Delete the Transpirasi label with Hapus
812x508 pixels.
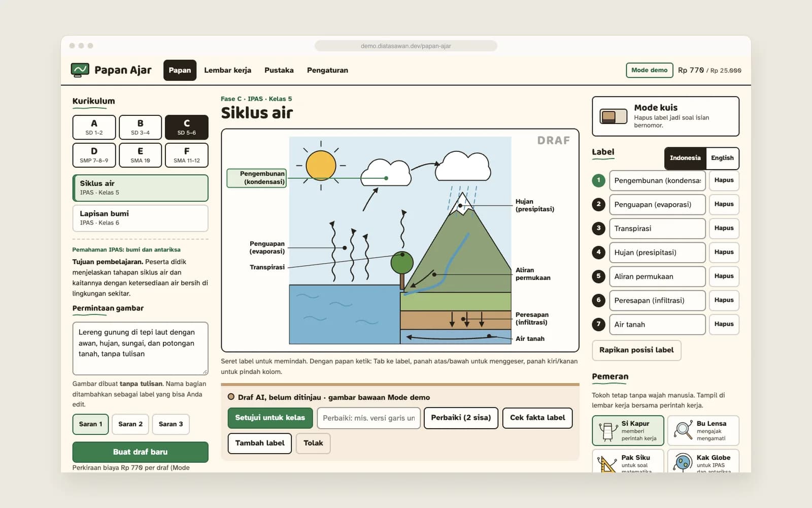[x=724, y=228]
